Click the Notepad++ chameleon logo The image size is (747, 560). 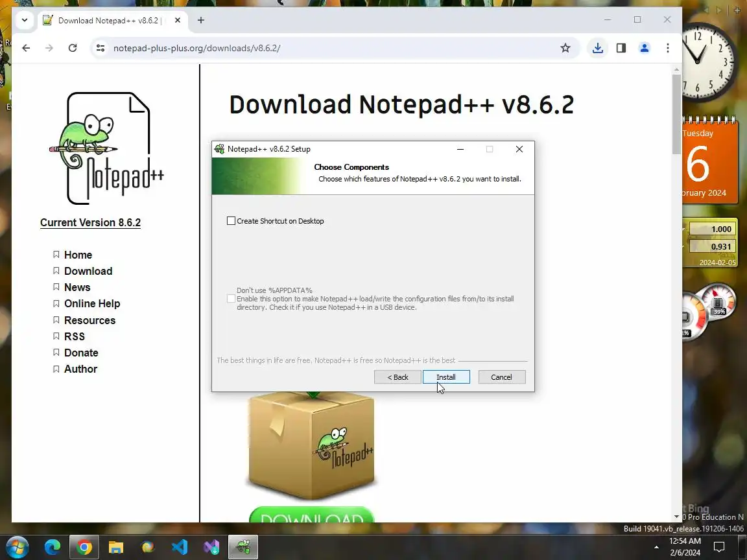pyautogui.click(x=107, y=148)
